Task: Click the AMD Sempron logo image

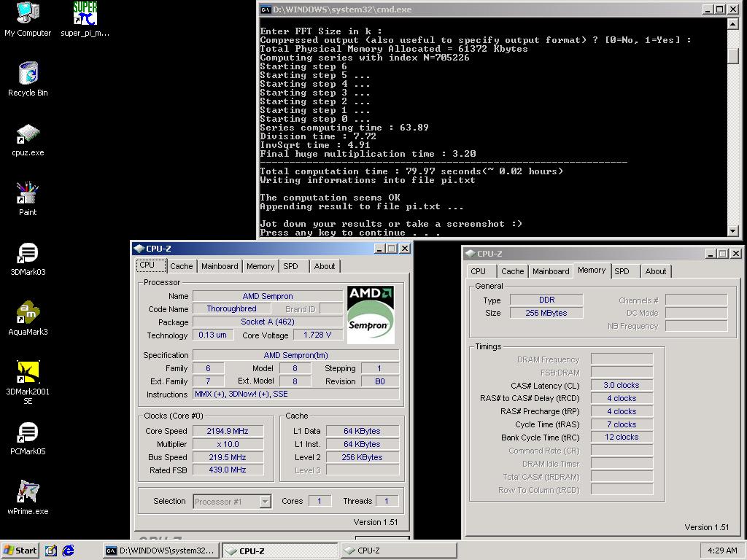Action: click(x=371, y=315)
